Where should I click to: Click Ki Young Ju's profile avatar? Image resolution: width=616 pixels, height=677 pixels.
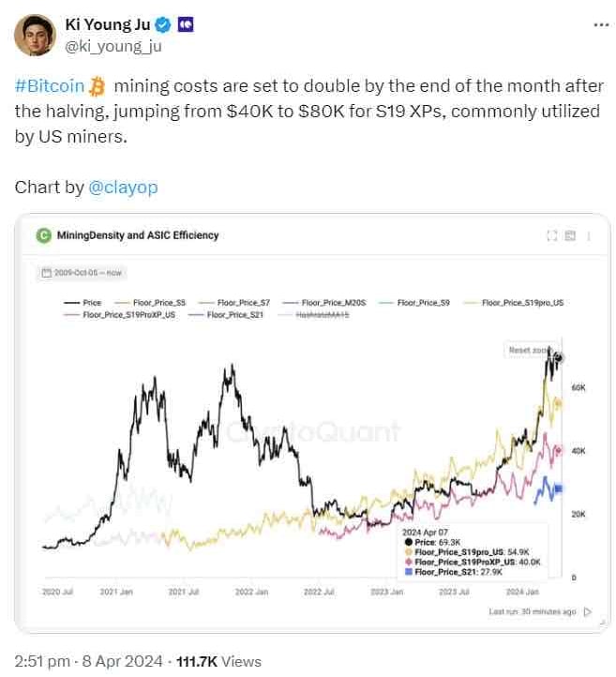(33, 35)
